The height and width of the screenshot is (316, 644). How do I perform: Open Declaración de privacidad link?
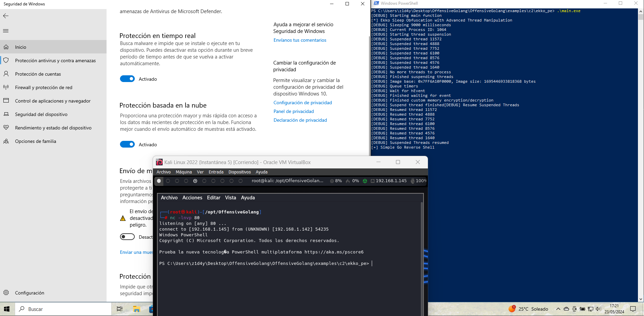tap(300, 120)
